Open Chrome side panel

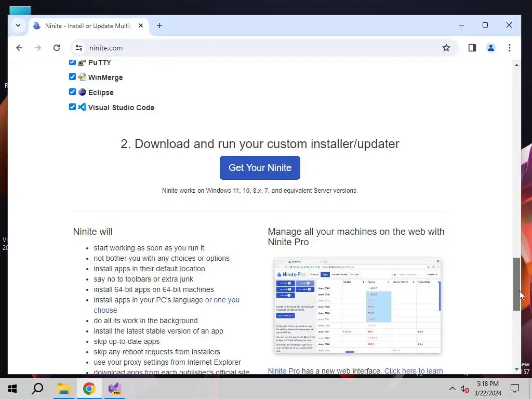click(472, 48)
